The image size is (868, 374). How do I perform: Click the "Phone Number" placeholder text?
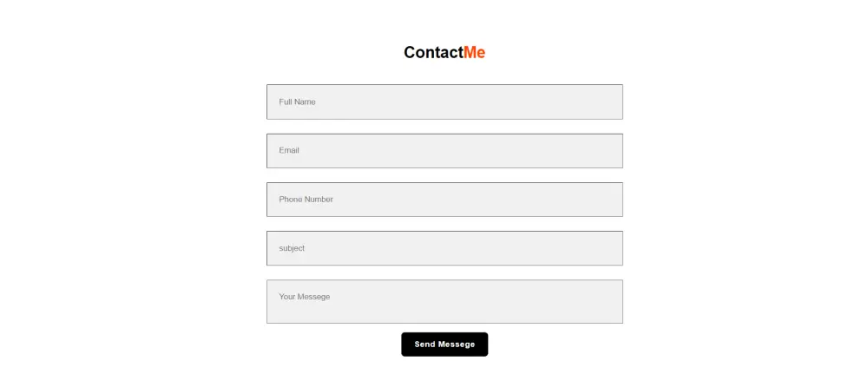306,200
